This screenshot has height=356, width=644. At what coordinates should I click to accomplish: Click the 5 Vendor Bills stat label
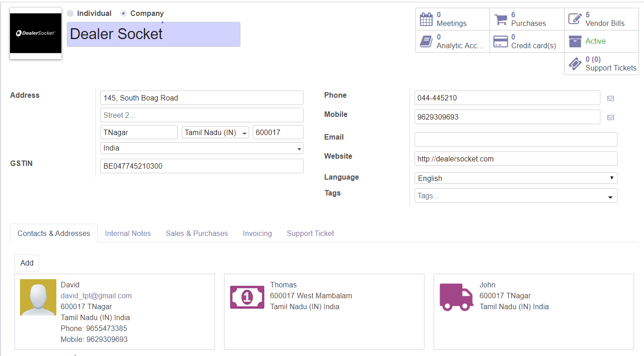pos(605,19)
